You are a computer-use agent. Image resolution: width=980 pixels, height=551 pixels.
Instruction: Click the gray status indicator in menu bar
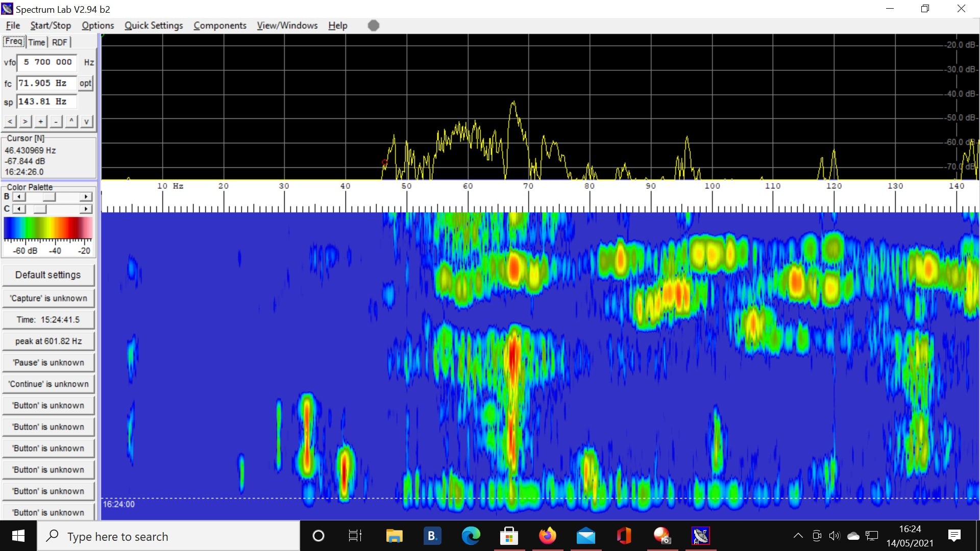pyautogui.click(x=374, y=26)
